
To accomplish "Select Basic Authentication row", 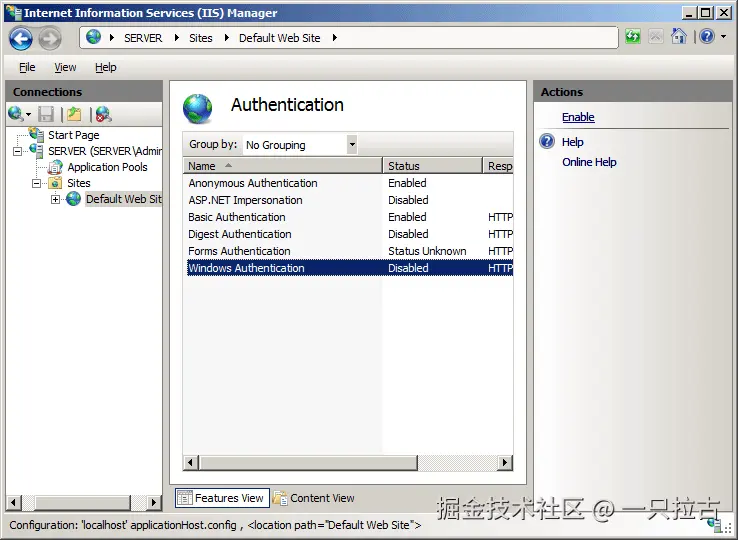I will tap(350, 217).
